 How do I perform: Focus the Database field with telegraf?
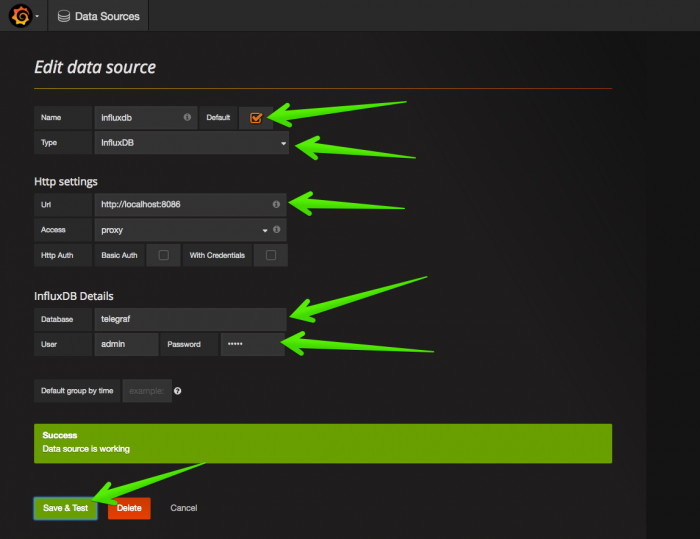(x=191, y=319)
